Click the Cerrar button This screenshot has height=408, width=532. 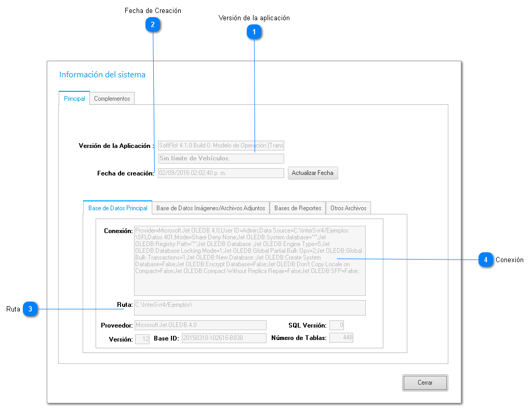click(x=424, y=383)
